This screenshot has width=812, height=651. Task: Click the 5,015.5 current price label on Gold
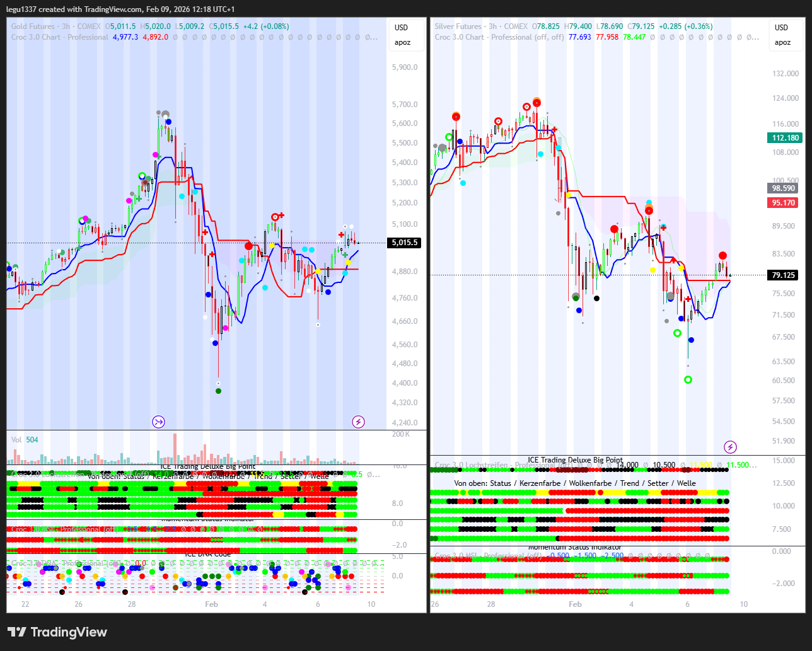click(404, 243)
